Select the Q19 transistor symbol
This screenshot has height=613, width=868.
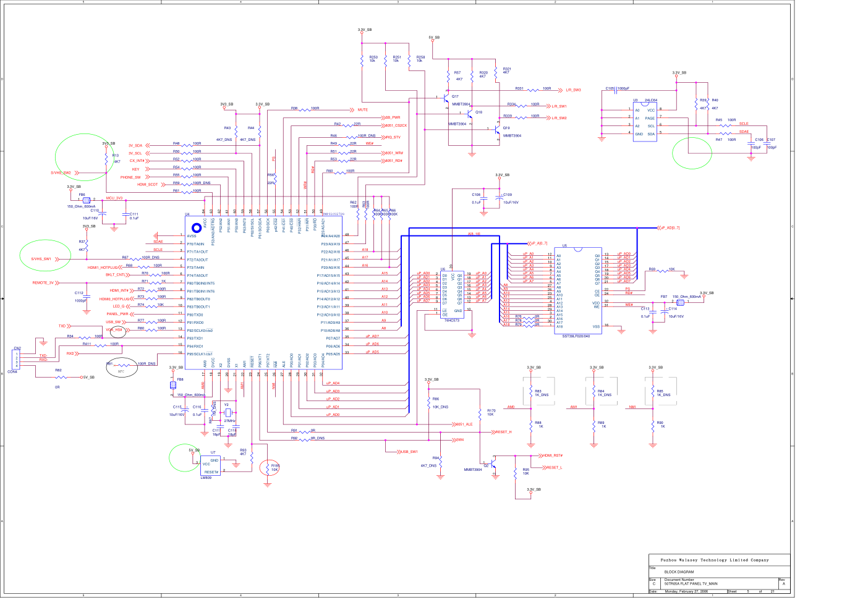[x=497, y=131]
